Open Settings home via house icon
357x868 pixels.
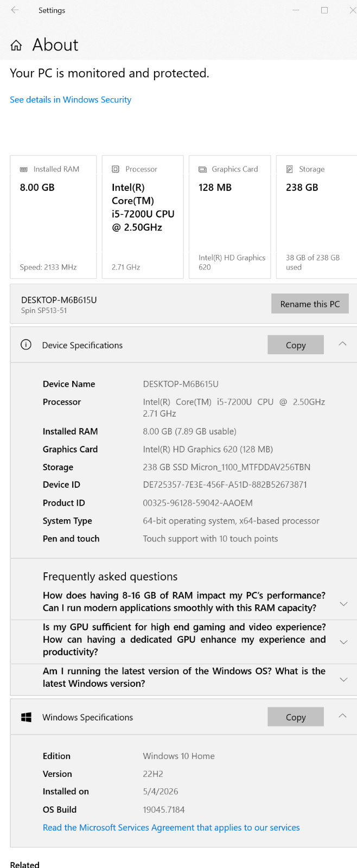pyautogui.click(x=16, y=45)
